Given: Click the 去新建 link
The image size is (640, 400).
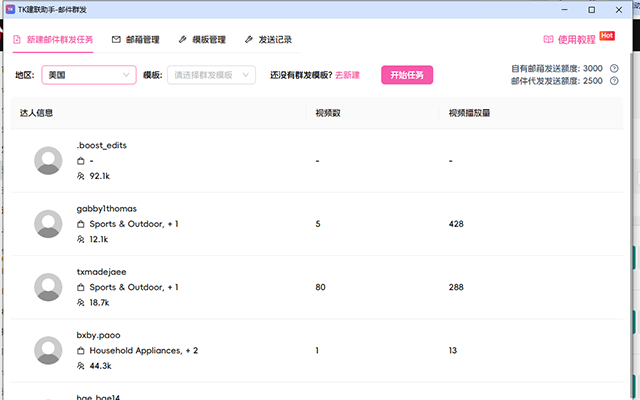Looking at the screenshot, I should click(347, 75).
